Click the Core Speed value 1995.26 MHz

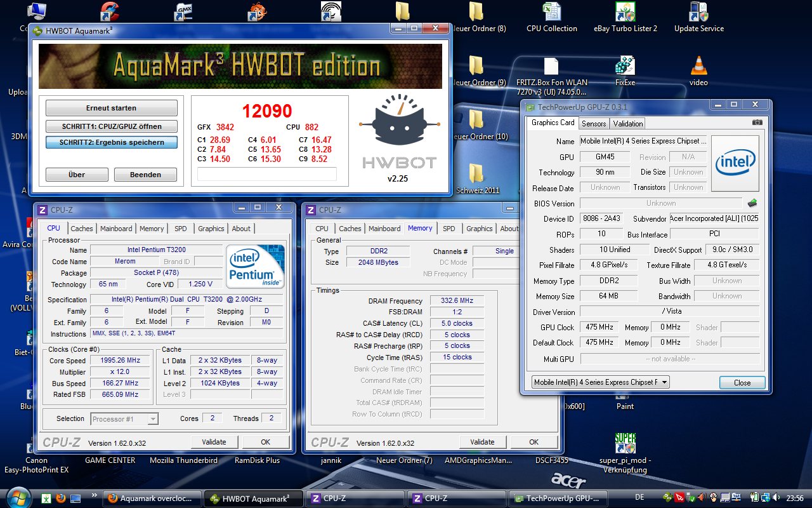[121, 360]
